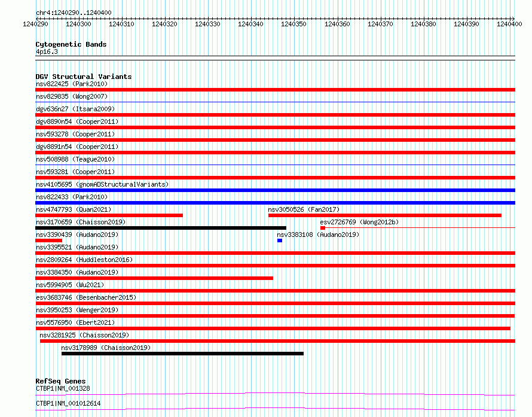
Task: Click the nsv2809264 (Huddleston2016) label
Action: 84,260
